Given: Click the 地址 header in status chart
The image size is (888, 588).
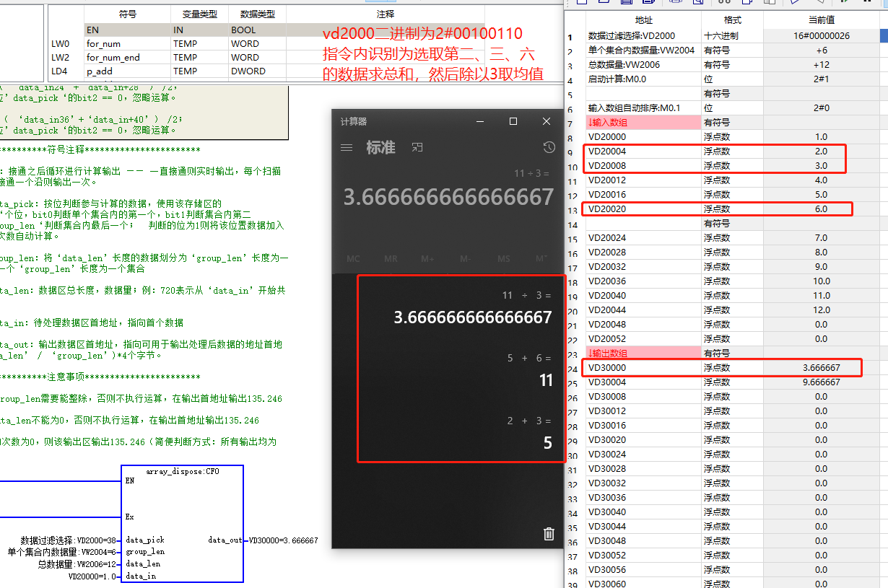Looking at the screenshot, I should (x=643, y=20).
